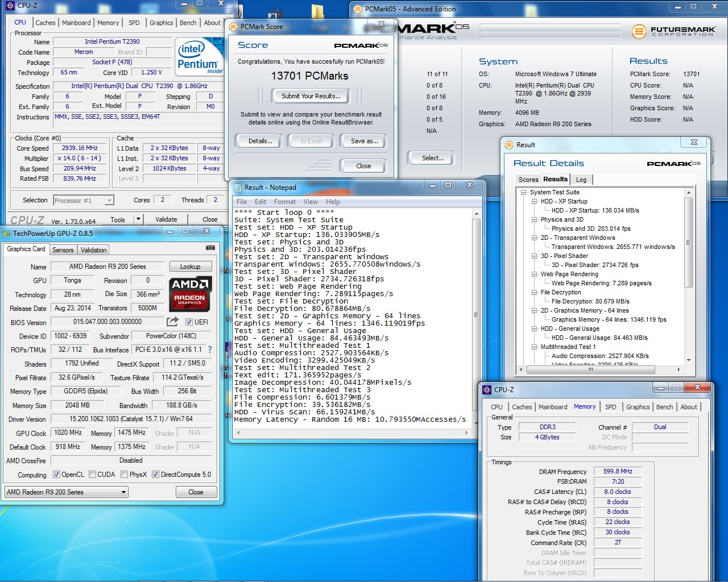
Task: Click Lookup button in GPU-Z
Action: pos(191,267)
